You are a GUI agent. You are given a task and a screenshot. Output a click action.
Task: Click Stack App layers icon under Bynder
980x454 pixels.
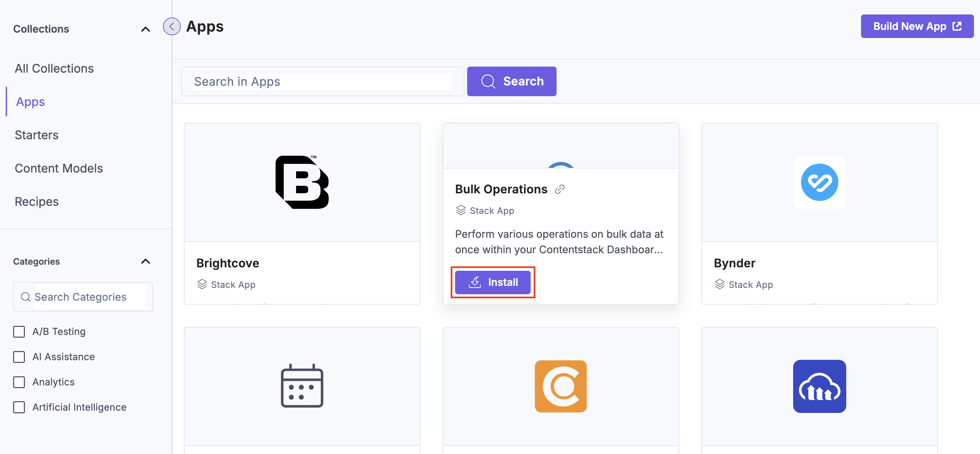point(720,284)
